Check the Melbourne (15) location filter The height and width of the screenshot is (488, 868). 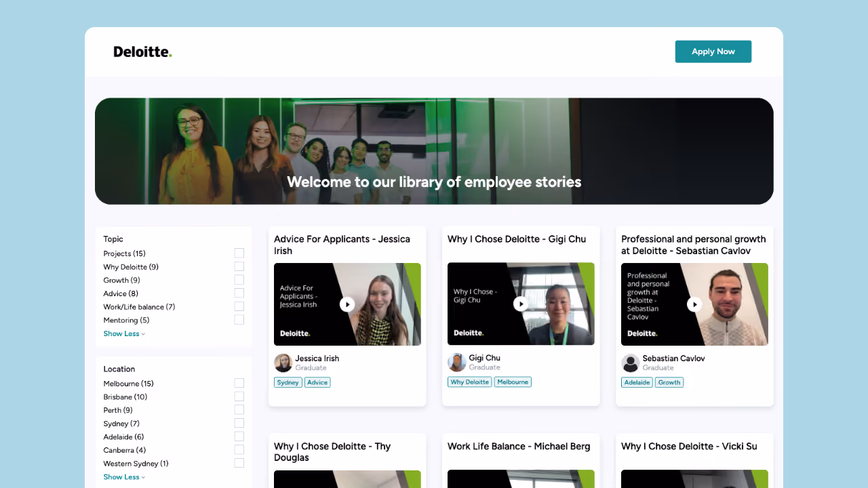[239, 383]
